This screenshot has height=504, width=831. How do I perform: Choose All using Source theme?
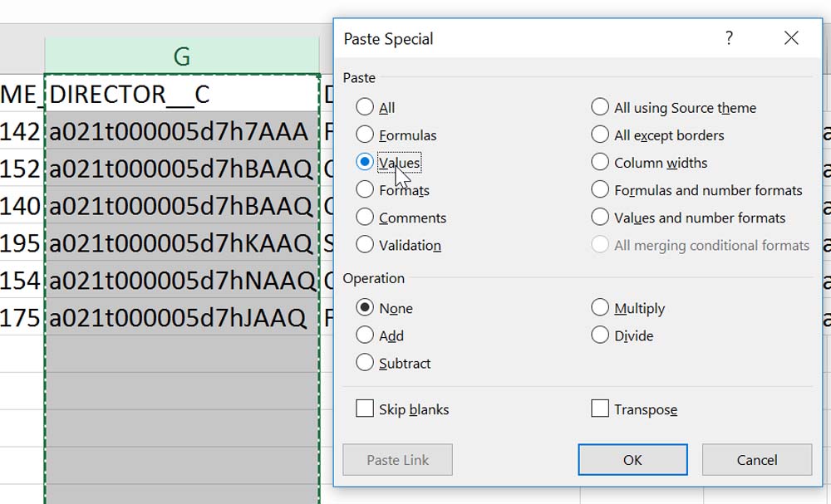pos(600,107)
